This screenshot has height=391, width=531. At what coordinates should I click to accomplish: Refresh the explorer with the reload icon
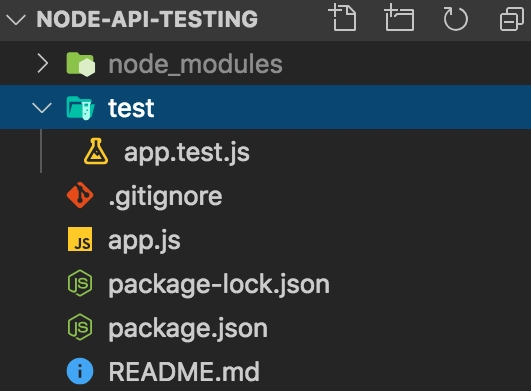[455, 19]
